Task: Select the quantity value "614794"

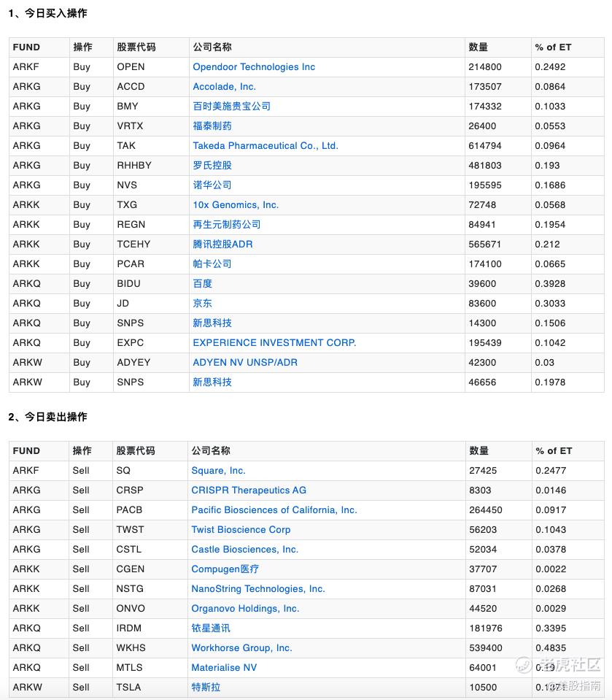Action: (x=485, y=145)
